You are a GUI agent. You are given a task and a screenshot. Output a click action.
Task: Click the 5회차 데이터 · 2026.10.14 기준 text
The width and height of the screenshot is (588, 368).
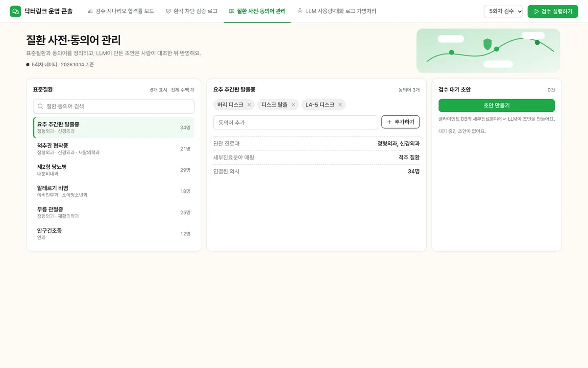(63, 64)
